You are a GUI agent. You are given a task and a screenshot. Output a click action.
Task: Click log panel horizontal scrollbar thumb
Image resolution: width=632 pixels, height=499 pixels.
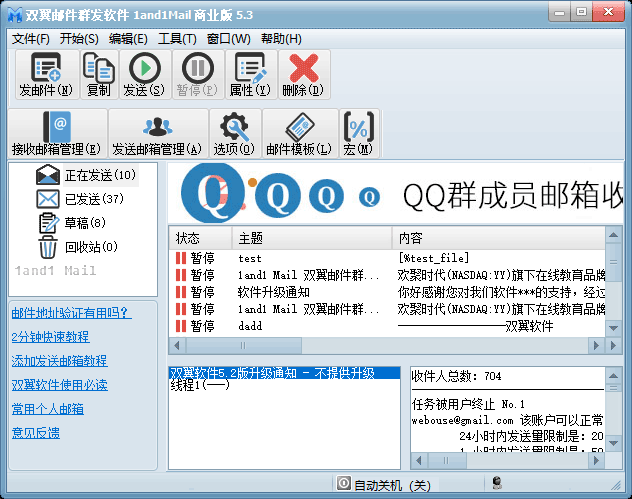[x=446, y=460]
